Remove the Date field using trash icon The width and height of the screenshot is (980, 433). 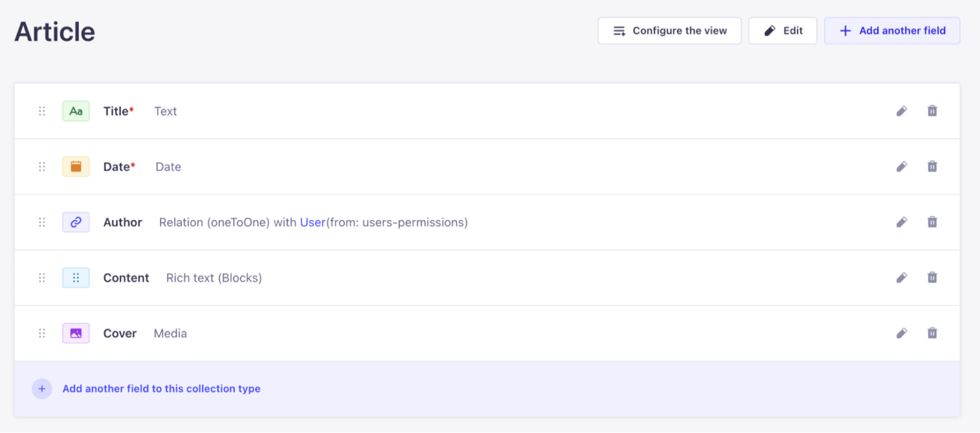[x=932, y=167]
